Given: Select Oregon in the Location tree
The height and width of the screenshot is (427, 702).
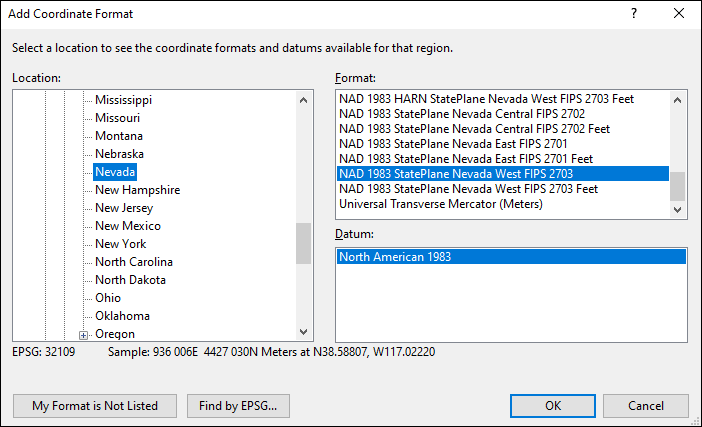Looking at the screenshot, I should pyautogui.click(x=115, y=334).
